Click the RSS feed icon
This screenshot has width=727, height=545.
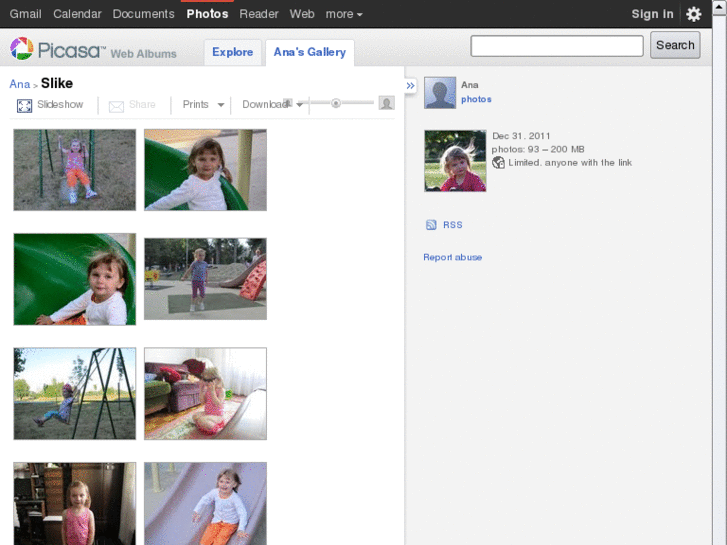[431, 225]
